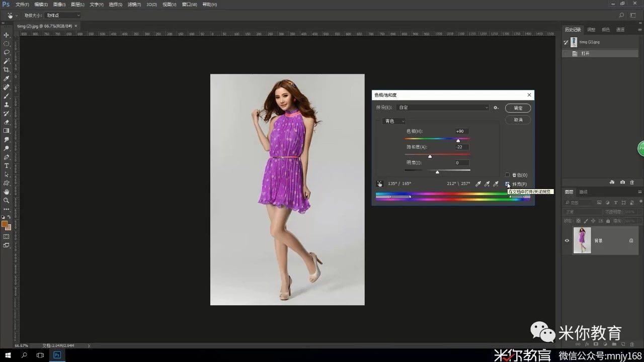The width and height of the screenshot is (644, 362).
Task: Select the Path Selection tool
Action: tap(7, 174)
